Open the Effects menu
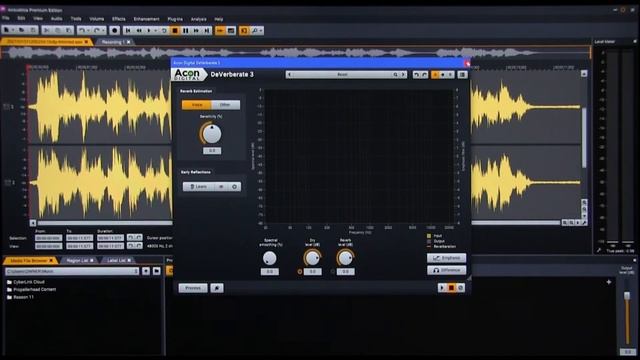The image size is (640, 360). click(119, 19)
